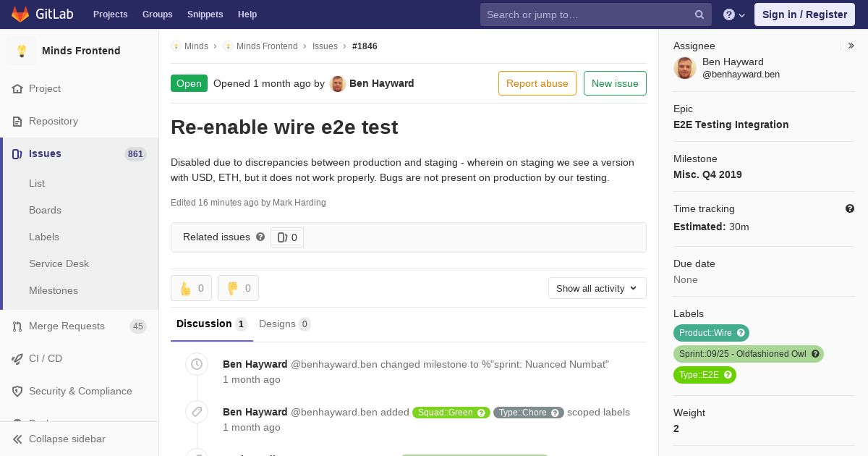Open the Show all activity dropdown
The image size is (868, 456).
pyautogui.click(x=597, y=288)
